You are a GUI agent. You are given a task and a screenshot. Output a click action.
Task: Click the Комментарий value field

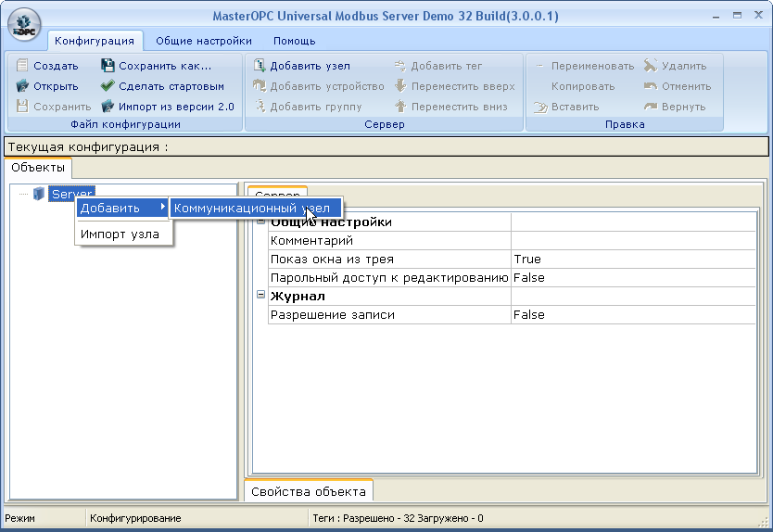coord(633,241)
